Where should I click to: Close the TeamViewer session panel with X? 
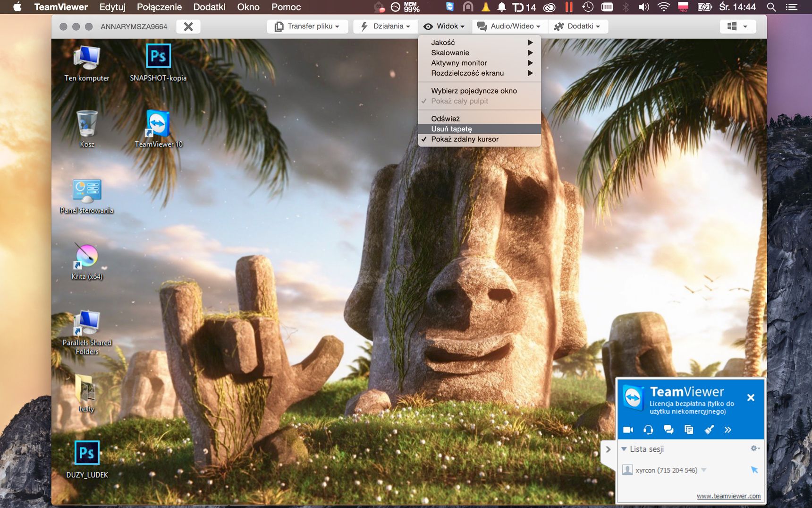751,397
